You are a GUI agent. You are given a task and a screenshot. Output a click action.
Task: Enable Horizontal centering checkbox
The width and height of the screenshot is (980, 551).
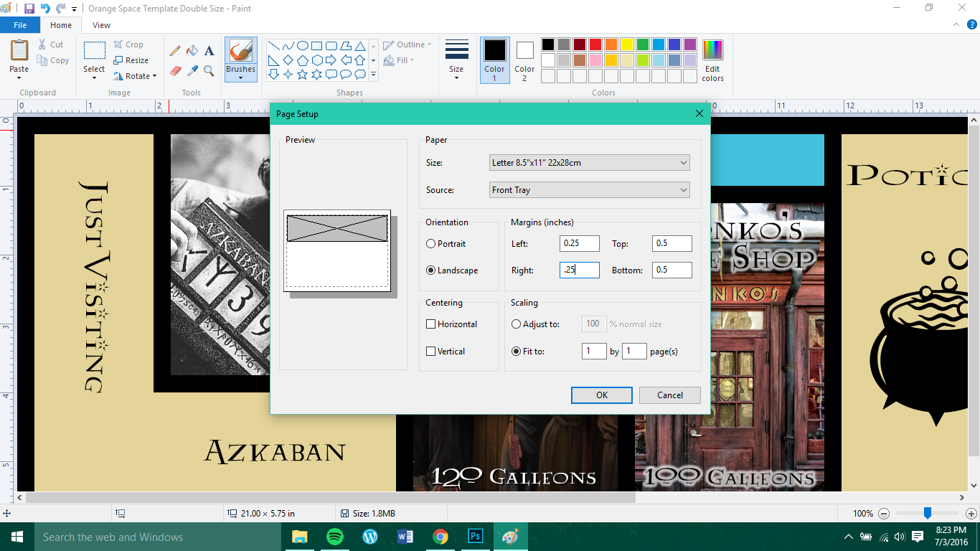(431, 324)
